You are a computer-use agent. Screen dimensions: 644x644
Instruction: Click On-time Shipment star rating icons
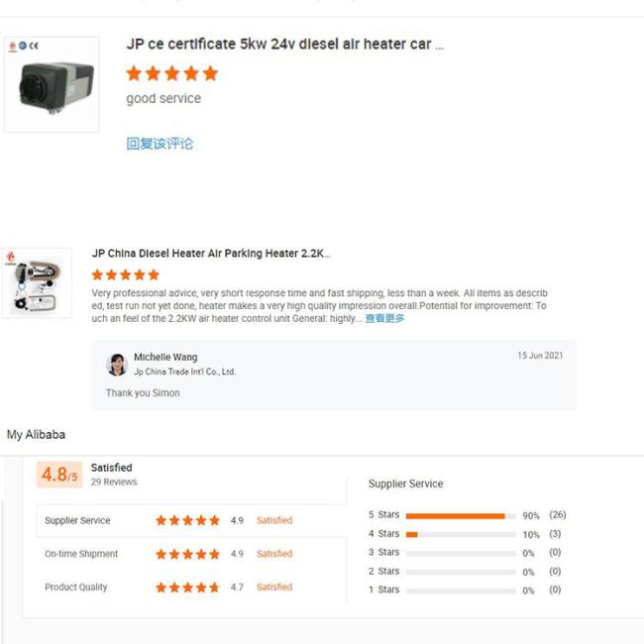click(x=187, y=554)
